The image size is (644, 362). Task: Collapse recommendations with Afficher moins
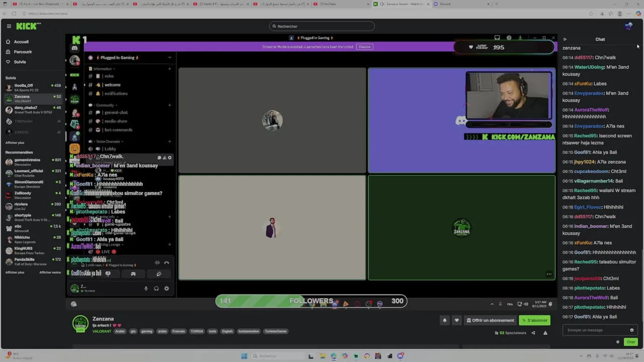(50, 273)
